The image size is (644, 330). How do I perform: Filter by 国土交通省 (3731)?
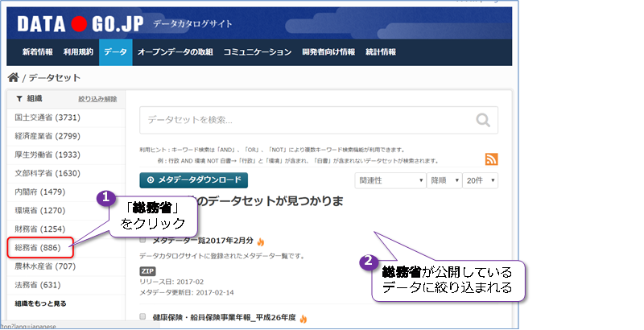tap(47, 118)
